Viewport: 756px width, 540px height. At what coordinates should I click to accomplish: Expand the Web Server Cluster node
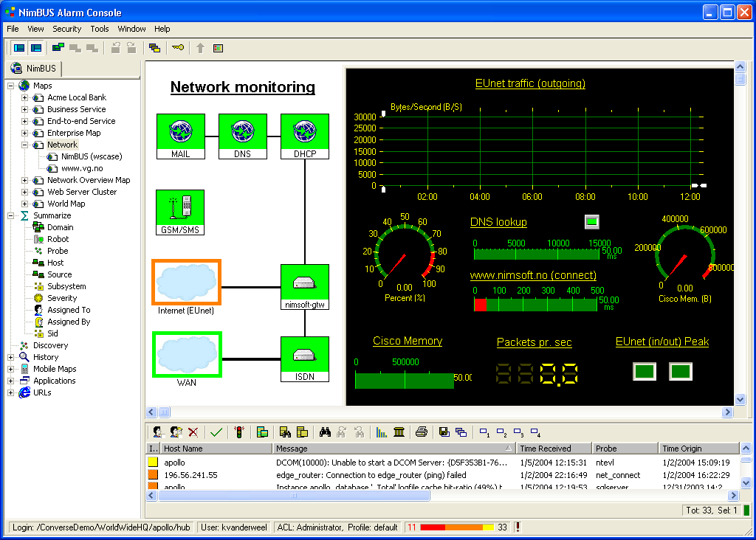pos(24,193)
